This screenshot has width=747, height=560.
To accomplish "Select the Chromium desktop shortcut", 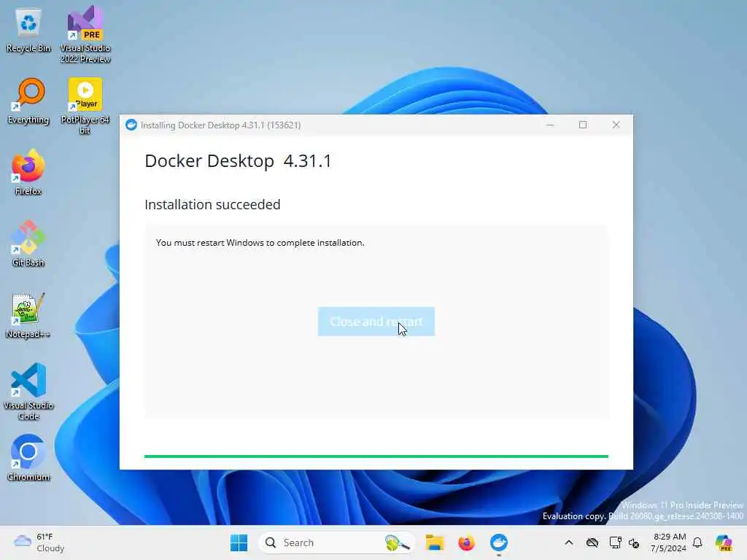I will 28,458.
